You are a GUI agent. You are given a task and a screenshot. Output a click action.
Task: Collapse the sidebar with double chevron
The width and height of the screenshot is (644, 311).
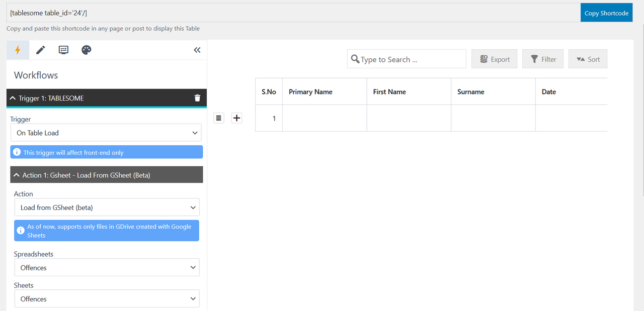[x=197, y=50]
